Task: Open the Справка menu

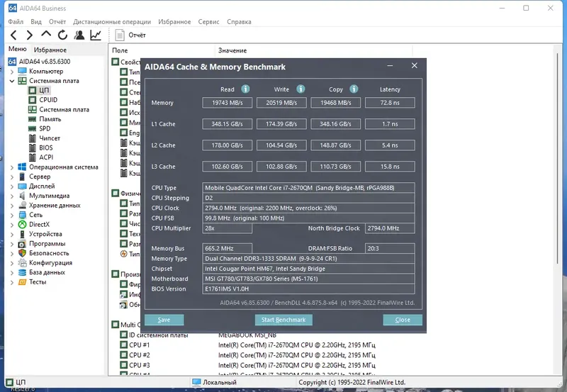Action: (x=239, y=22)
